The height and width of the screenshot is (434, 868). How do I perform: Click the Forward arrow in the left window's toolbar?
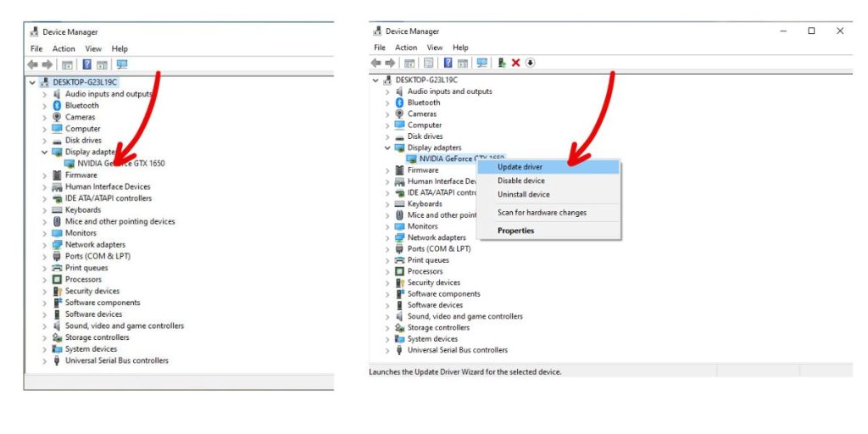[47, 64]
